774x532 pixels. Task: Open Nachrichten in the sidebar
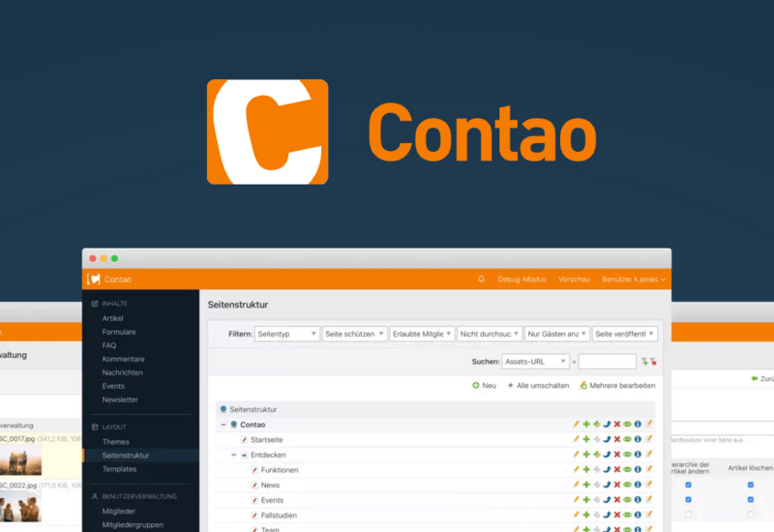click(x=123, y=372)
